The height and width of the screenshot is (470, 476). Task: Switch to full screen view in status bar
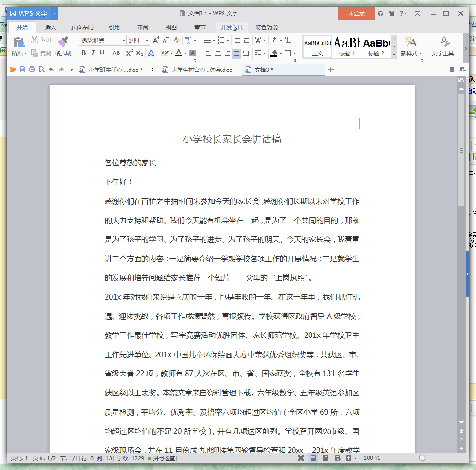pyautogui.click(x=301, y=458)
